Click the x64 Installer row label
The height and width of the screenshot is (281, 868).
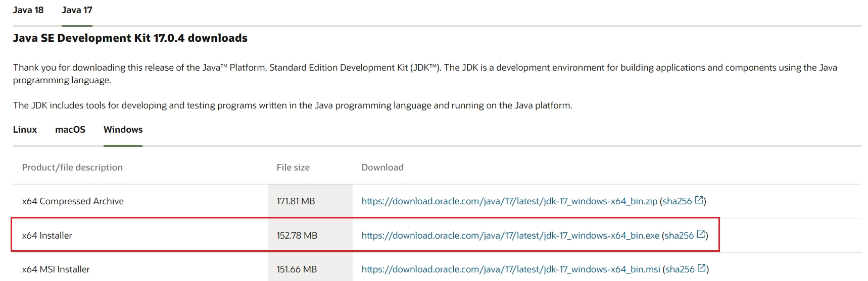tap(47, 236)
